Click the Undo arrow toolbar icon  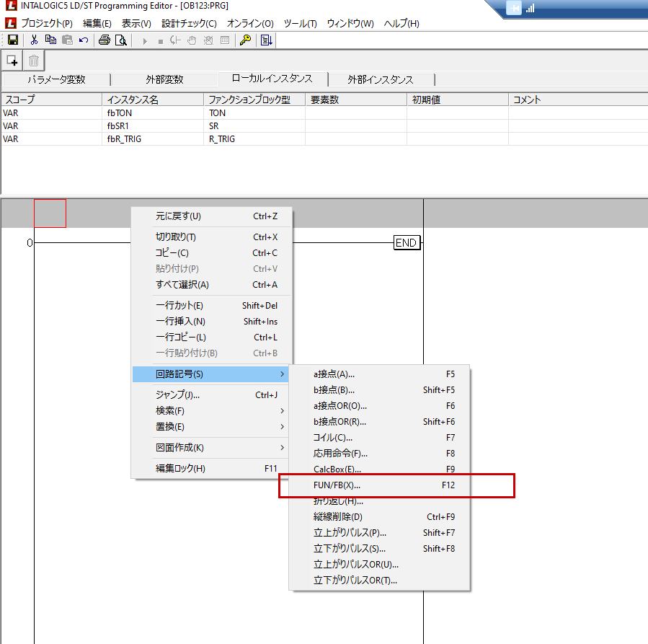(x=84, y=40)
